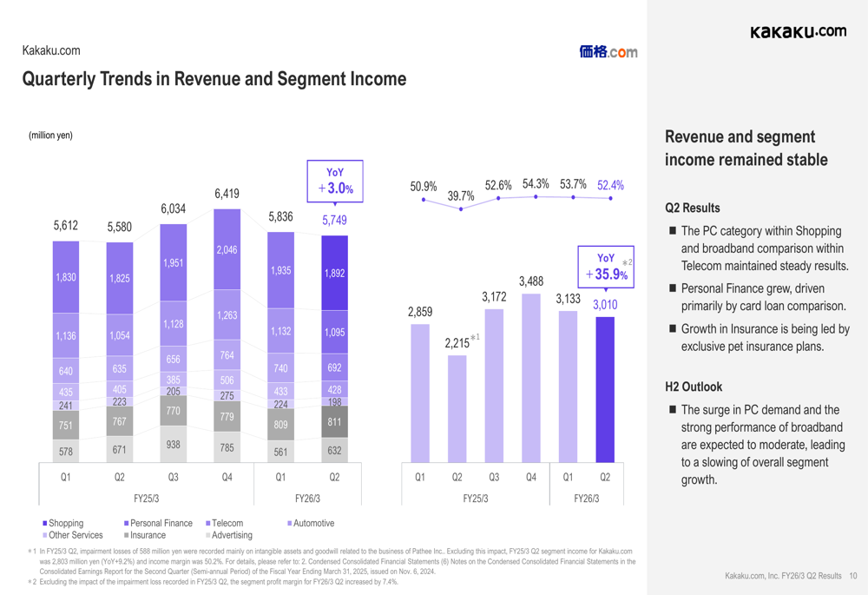The image size is (868, 595).
Task: Click the 39.7% margin line label
Action: (x=461, y=196)
